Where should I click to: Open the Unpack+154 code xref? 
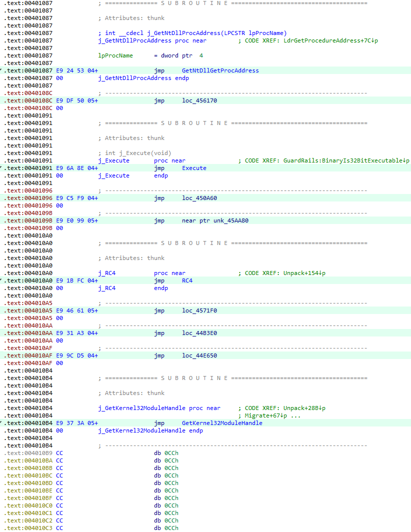[x=304, y=273]
